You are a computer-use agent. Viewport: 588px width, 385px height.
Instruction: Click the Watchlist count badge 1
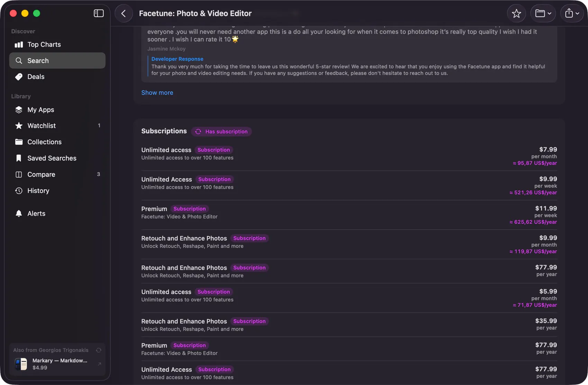point(99,126)
